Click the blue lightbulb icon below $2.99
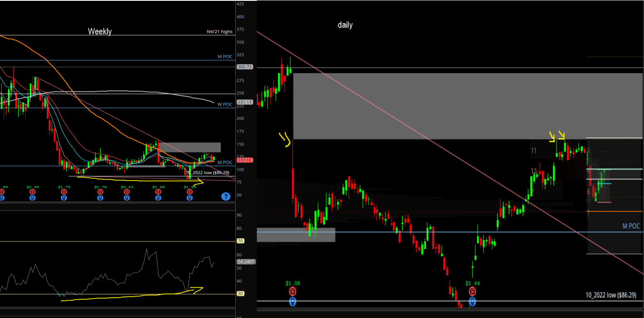 pos(33,198)
